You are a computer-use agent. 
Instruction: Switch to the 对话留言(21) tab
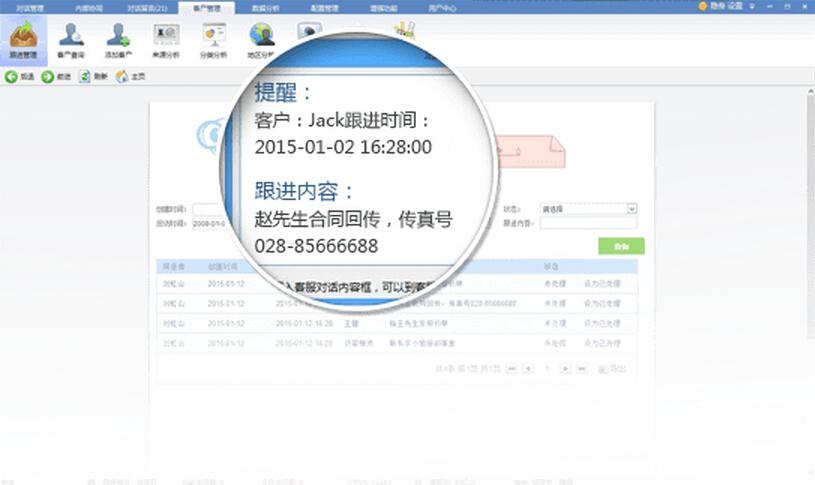click(x=148, y=8)
